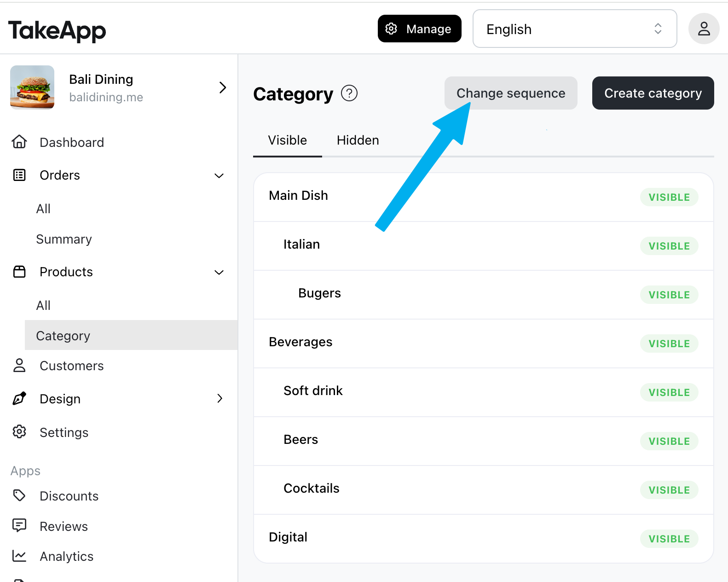Click the VISIBLE badge for Digital

669,539
